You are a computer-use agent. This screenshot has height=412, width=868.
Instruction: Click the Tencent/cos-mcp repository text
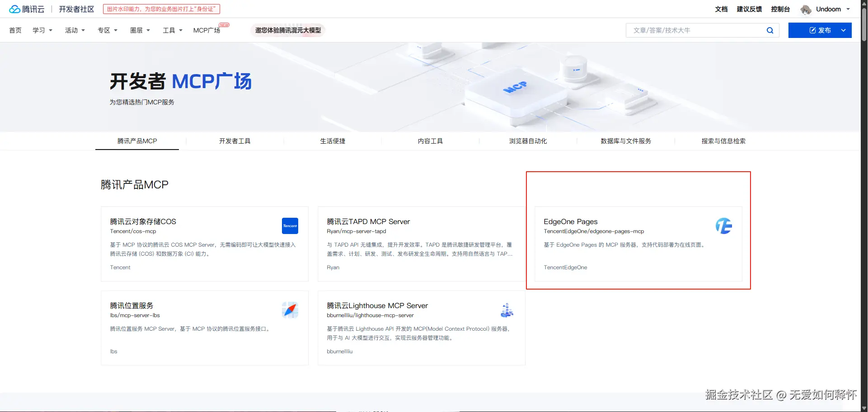pyautogui.click(x=133, y=231)
